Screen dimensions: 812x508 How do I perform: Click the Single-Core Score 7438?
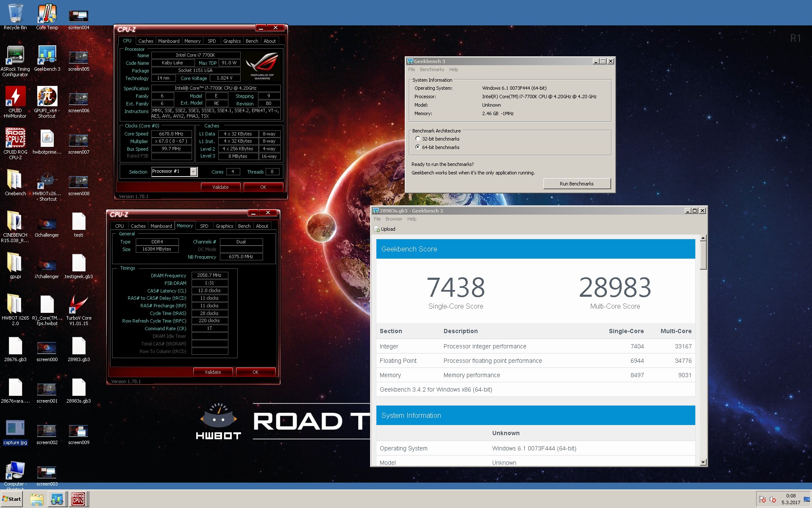[x=455, y=287]
